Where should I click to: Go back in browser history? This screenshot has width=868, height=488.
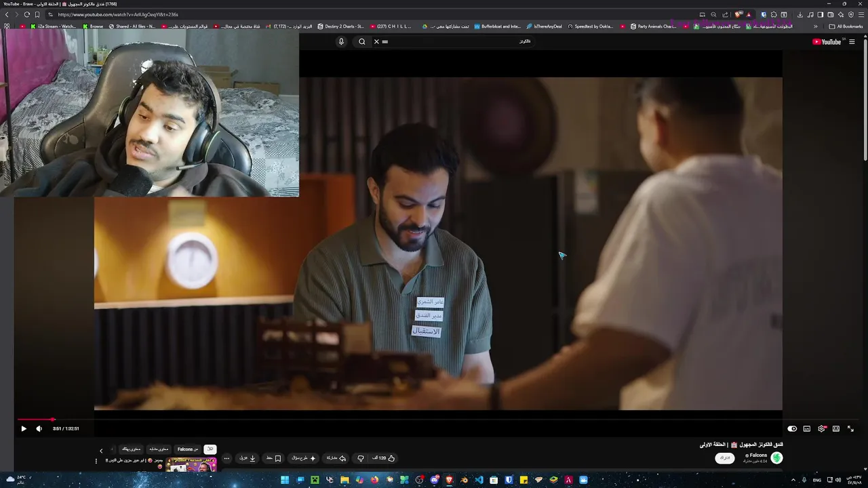7,14
